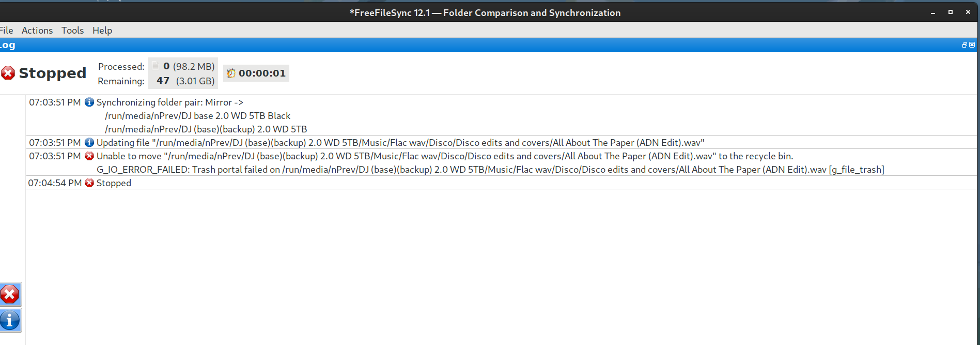Select the Remaining items count 47 (3.01 GB)
980x345 pixels.
tap(185, 81)
